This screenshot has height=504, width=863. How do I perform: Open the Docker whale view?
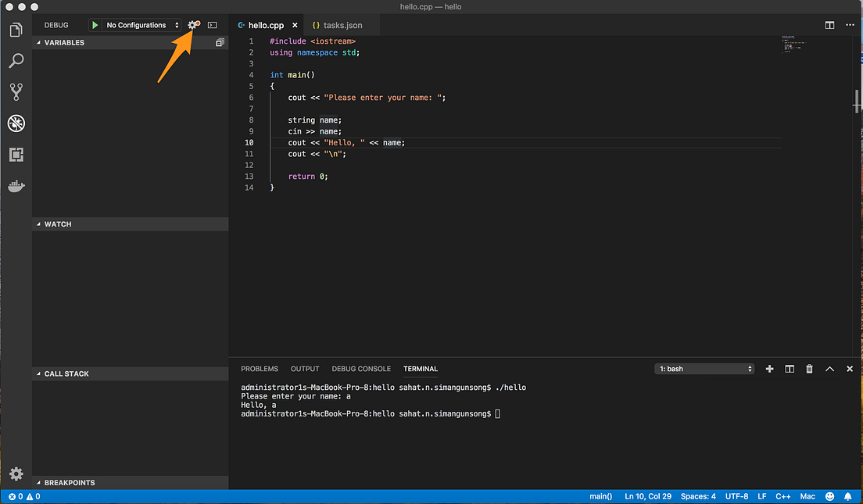coord(16,185)
